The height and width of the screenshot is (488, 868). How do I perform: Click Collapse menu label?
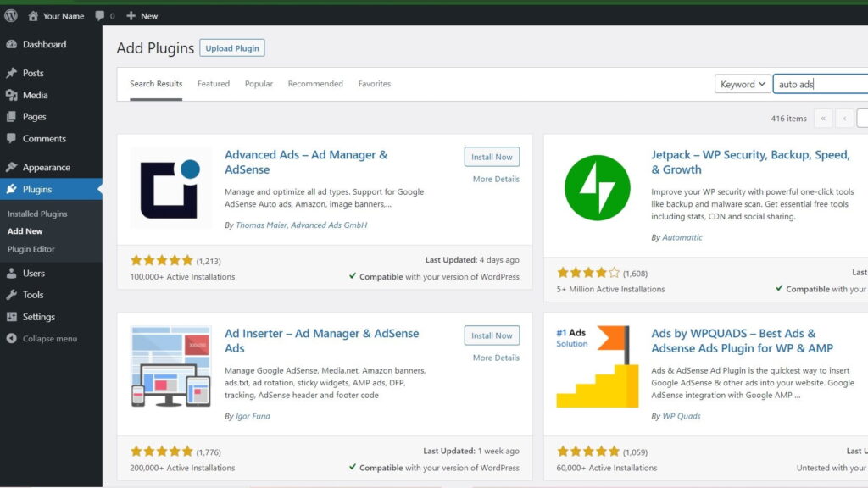[50, 339]
